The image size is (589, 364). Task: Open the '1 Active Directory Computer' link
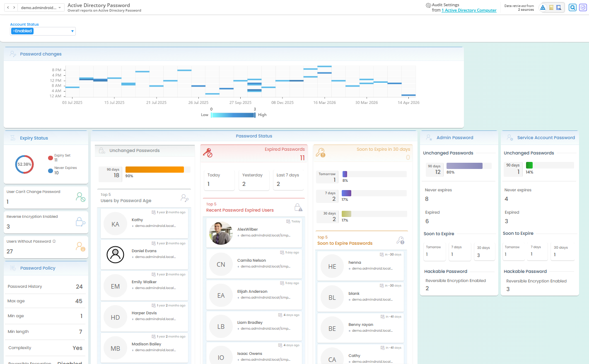469,10
